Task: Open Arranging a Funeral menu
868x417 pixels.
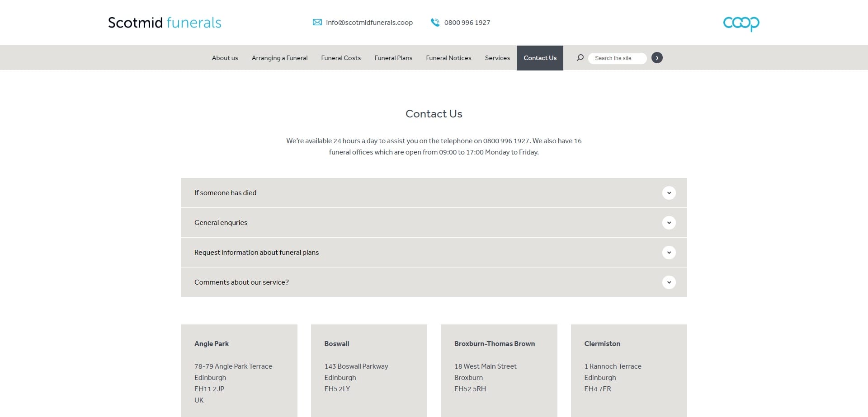Action: [279, 58]
